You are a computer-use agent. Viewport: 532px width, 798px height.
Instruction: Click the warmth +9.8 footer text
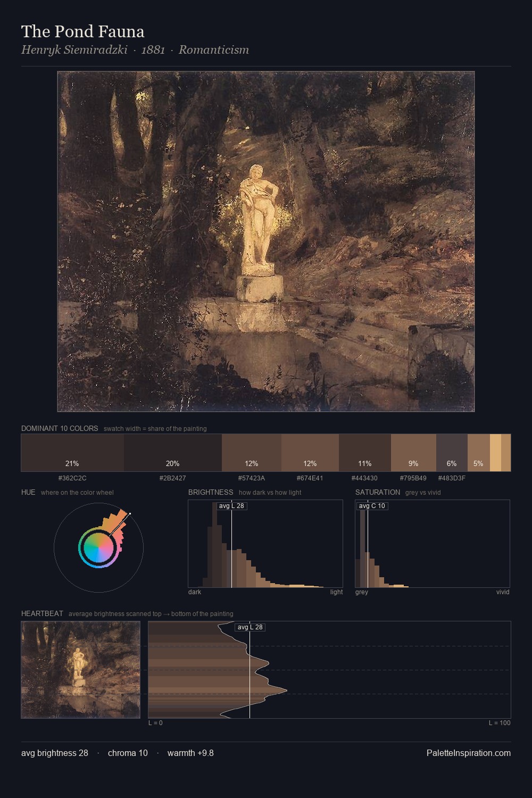tap(190, 753)
